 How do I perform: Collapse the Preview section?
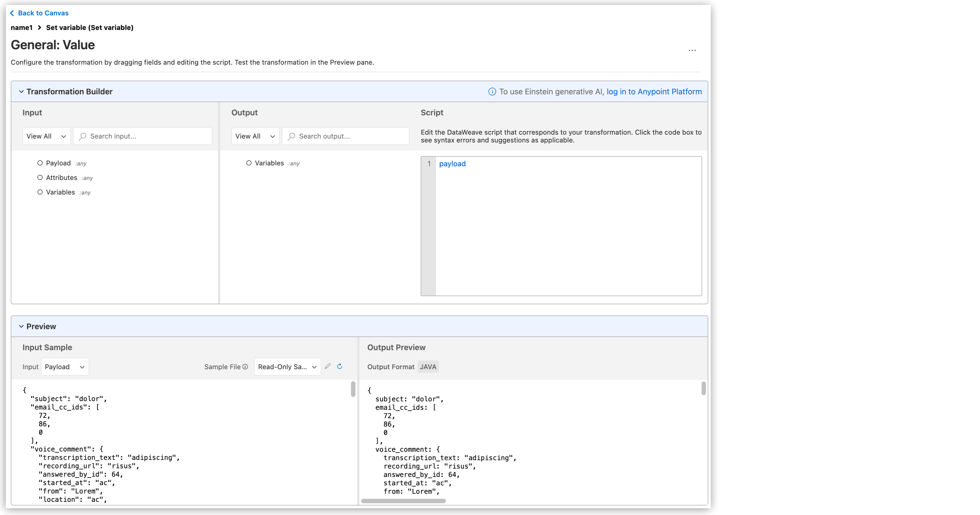(x=21, y=326)
